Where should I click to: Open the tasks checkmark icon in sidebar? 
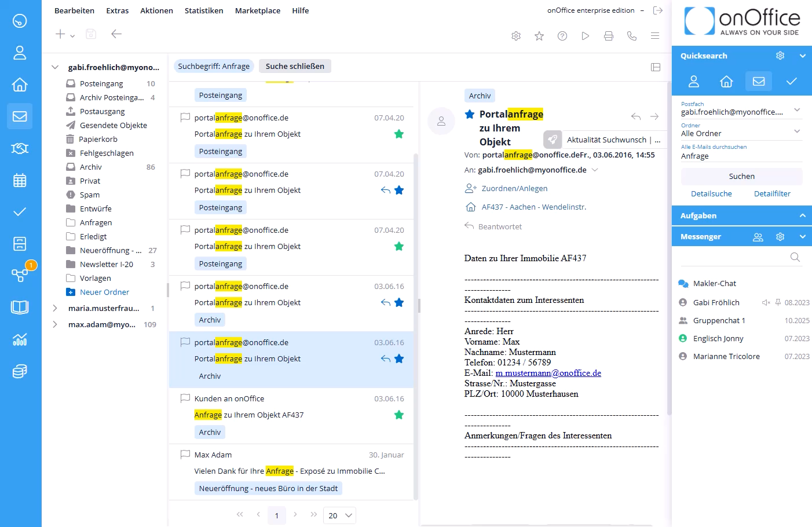(20, 212)
